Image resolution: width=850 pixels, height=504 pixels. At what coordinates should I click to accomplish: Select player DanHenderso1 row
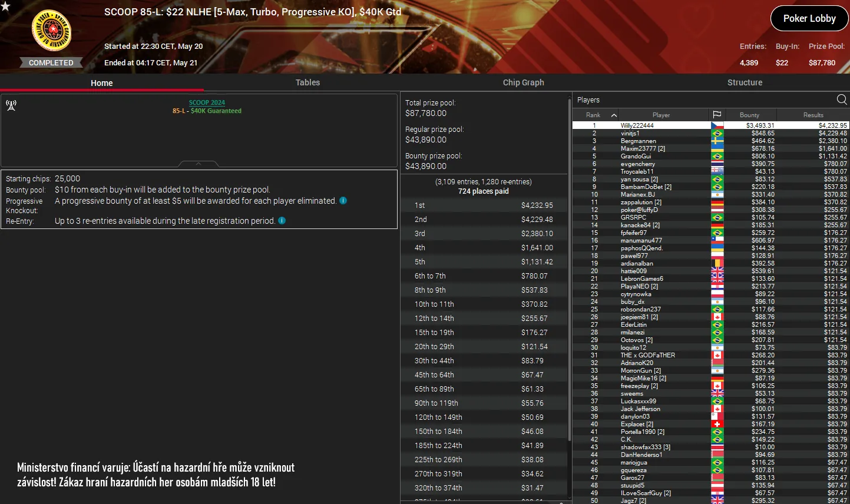coord(711,455)
